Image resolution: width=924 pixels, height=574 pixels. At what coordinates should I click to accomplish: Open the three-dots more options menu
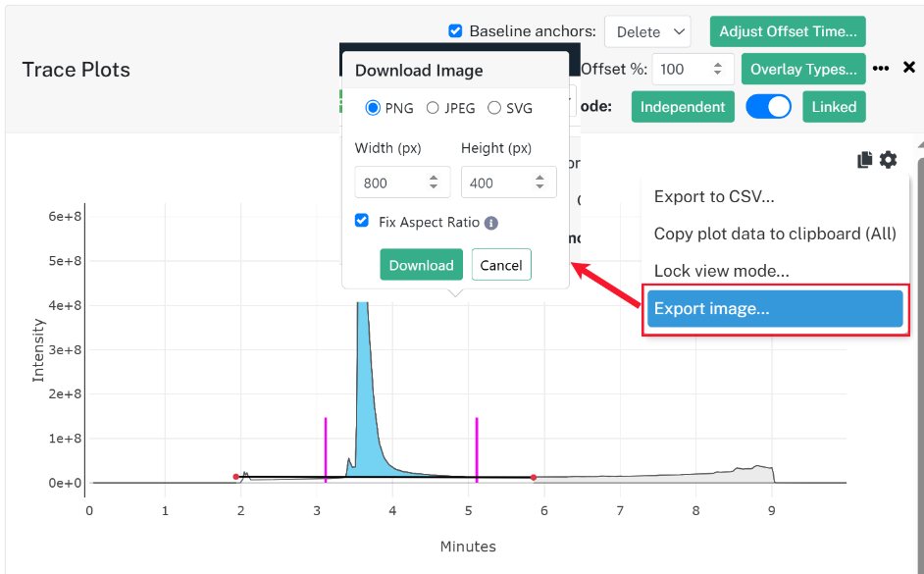[x=881, y=69]
